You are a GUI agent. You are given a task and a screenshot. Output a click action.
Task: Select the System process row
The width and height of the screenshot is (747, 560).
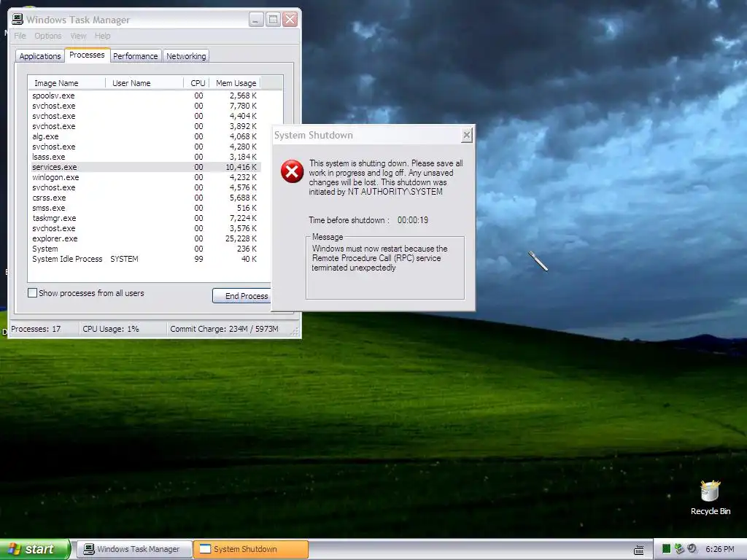click(x=145, y=249)
